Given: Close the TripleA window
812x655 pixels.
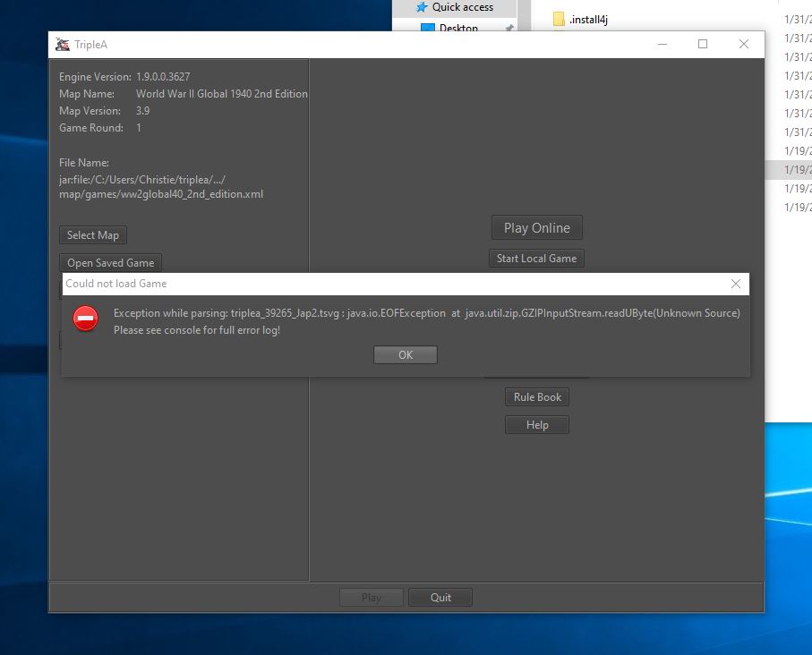Looking at the screenshot, I should 744,45.
